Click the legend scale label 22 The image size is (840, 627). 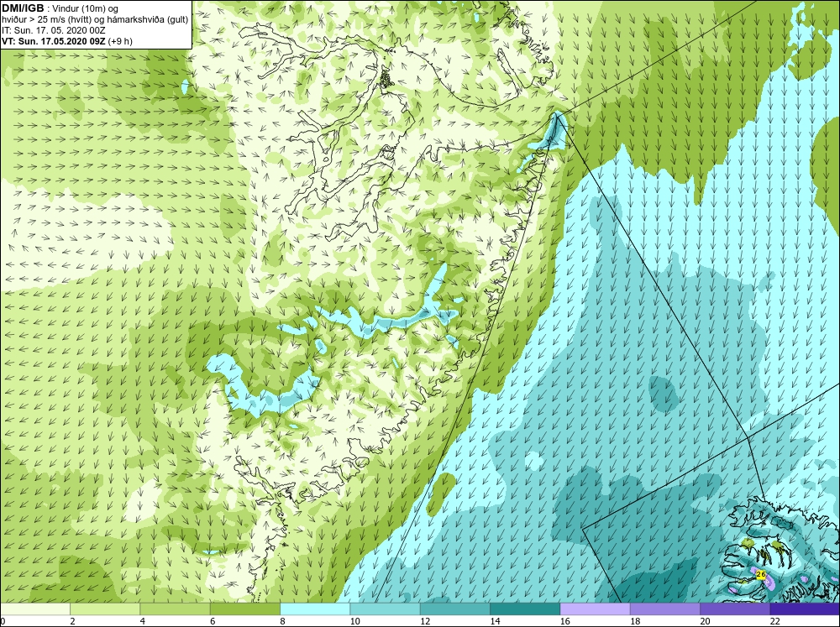774,621
